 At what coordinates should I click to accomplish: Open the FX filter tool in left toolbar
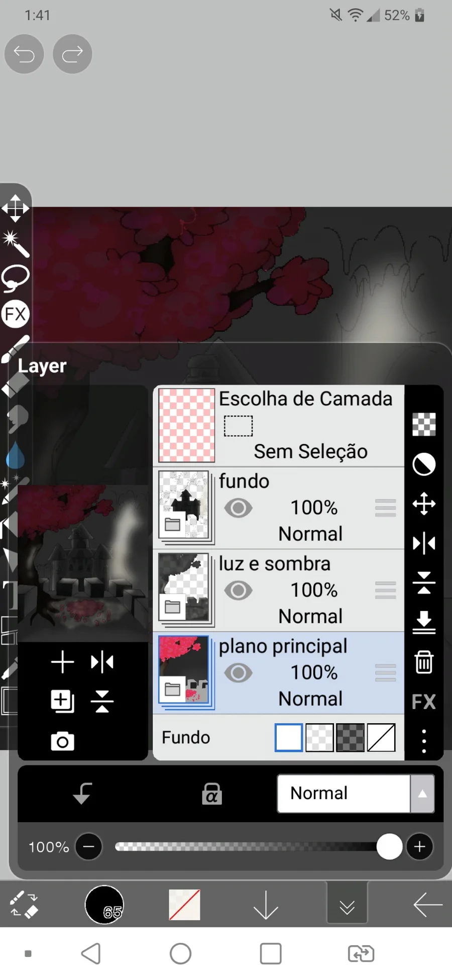tap(16, 314)
